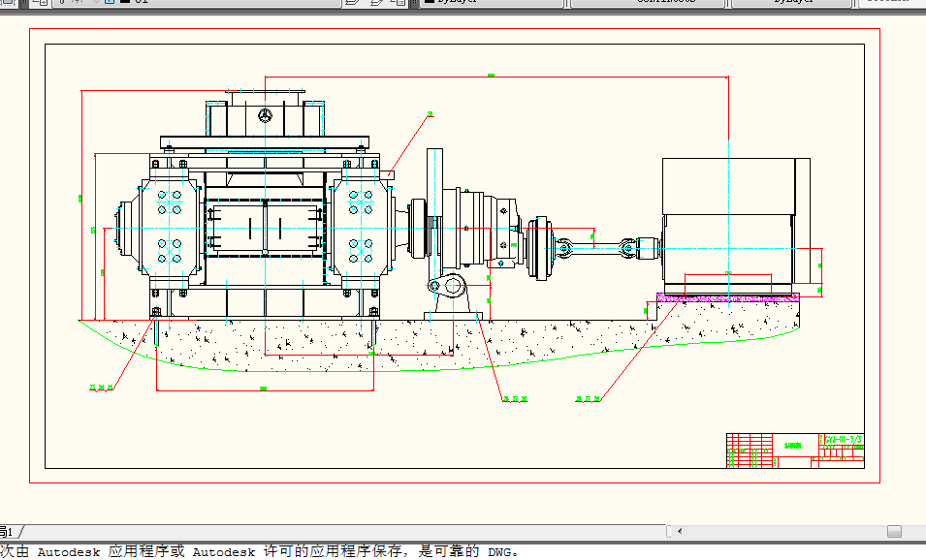
Task: Select the GYJ-01-3/3 drawing number in title block
Action: (x=842, y=440)
